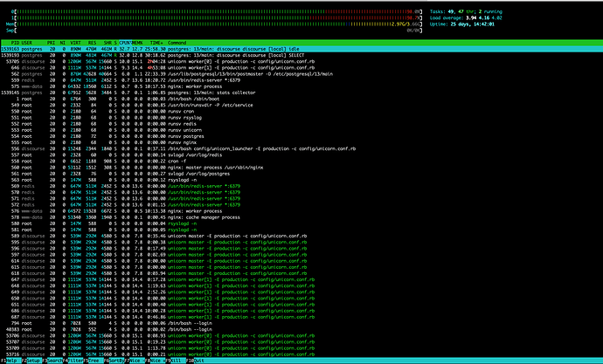Select svlogd /var/log/redis row
The height and width of the screenshot is (364, 603).
click(x=301, y=155)
